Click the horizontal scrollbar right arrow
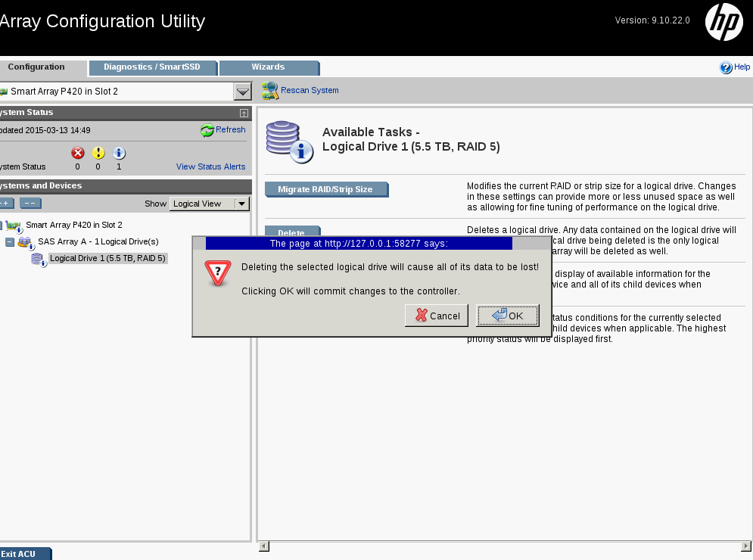The width and height of the screenshot is (753, 560). tap(747, 546)
